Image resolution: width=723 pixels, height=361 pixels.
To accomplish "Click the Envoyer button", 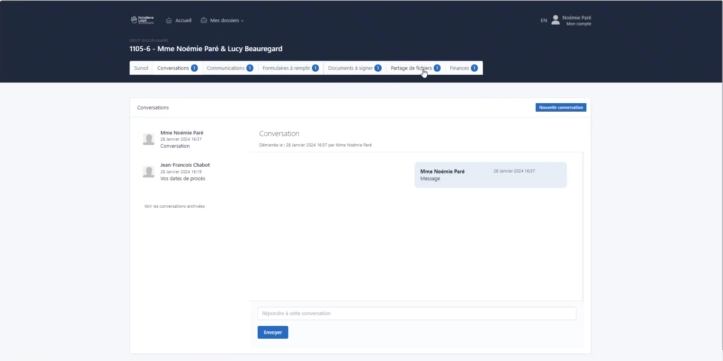I will [273, 332].
